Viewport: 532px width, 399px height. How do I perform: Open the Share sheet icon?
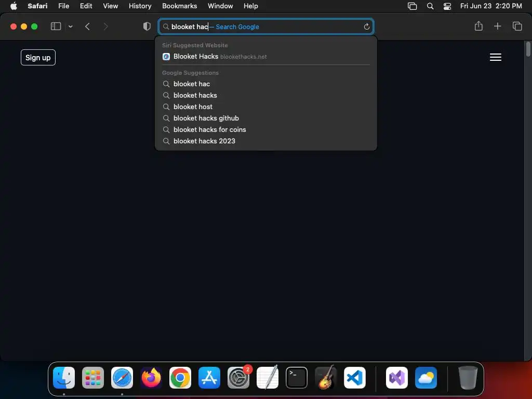coord(478,26)
